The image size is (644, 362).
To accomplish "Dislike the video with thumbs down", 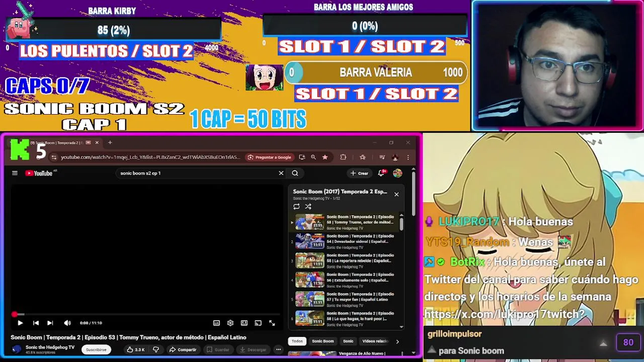I will [156, 349].
